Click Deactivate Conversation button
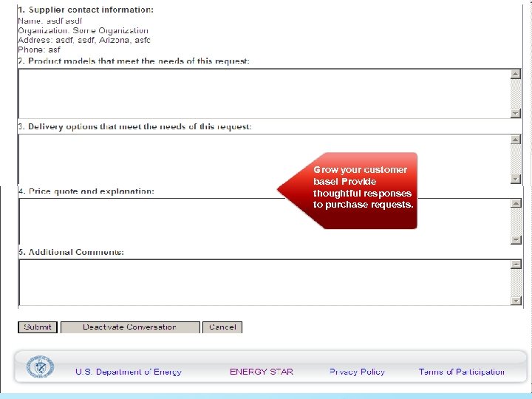The height and width of the screenshot is (399, 532). pos(130,327)
